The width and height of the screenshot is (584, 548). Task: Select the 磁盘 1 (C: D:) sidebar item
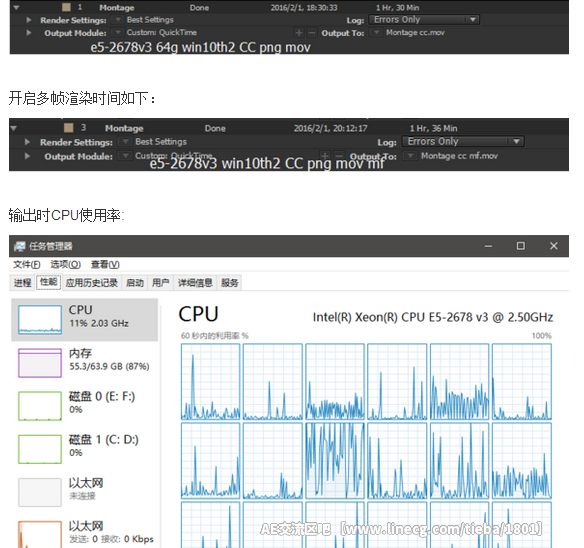(x=85, y=449)
